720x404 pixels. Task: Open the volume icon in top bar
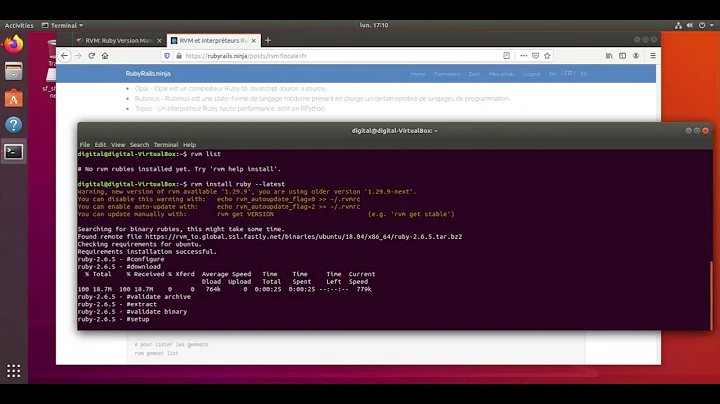pyautogui.click(x=690, y=25)
